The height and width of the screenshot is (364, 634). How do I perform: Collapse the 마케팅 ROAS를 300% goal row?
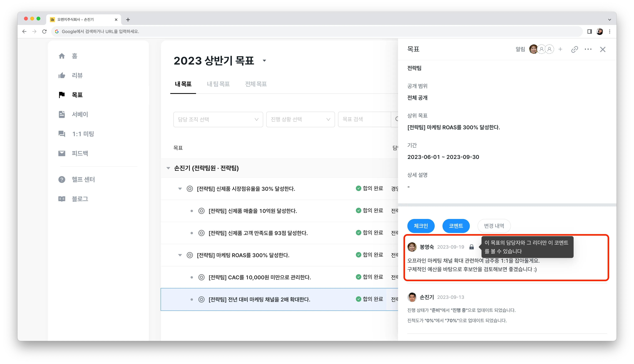180,255
